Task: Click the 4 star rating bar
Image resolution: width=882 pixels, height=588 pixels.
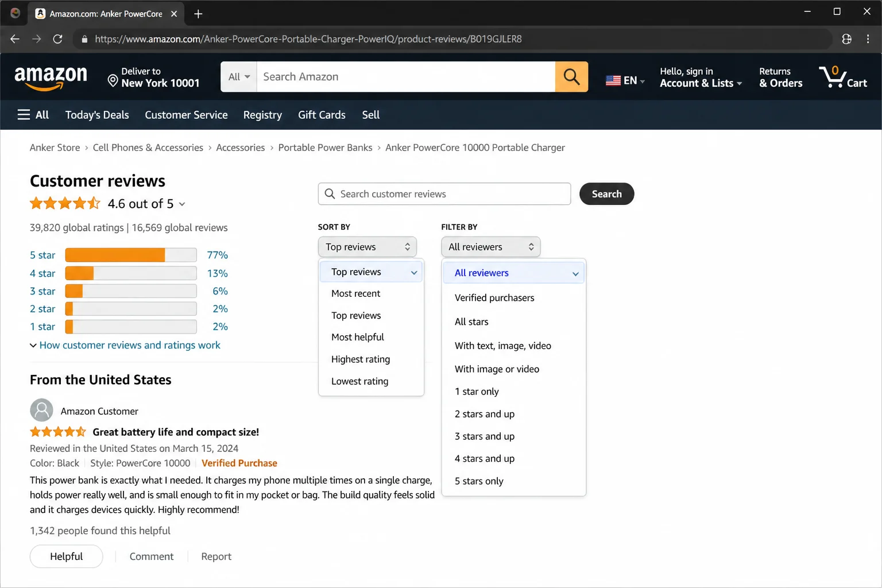Action: click(131, 273)
